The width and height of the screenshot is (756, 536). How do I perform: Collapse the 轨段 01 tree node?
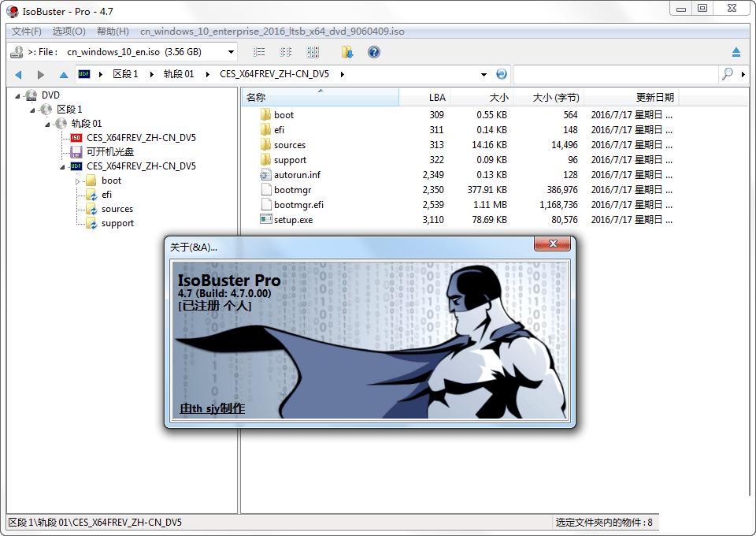click(47, 125)
